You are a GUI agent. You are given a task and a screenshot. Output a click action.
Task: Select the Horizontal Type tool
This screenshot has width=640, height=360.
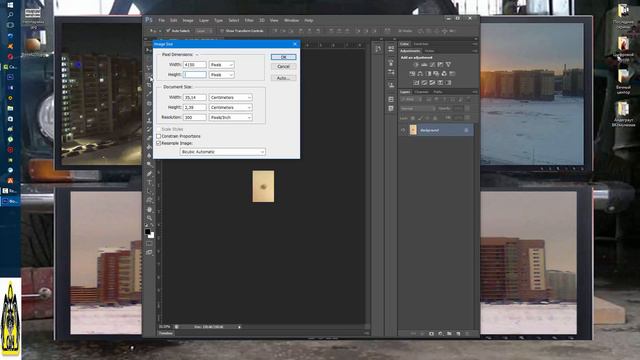(x=149, y=182)
